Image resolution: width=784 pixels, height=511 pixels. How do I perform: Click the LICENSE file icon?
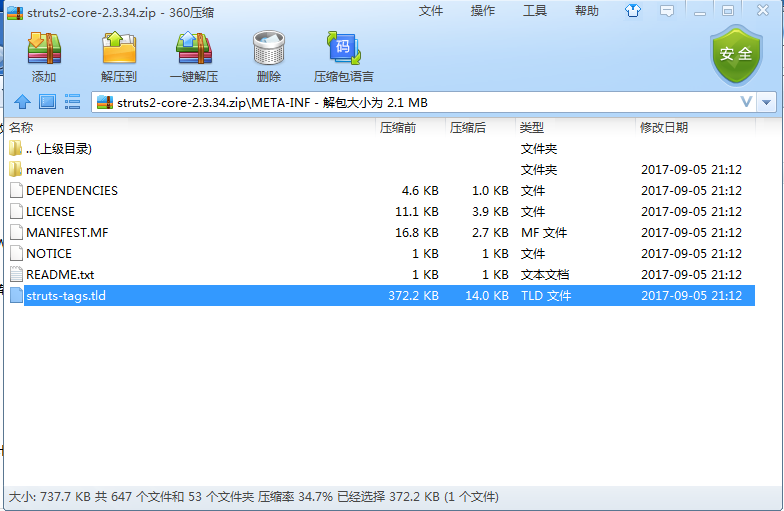pyautogui.click(x=16, y=212)
